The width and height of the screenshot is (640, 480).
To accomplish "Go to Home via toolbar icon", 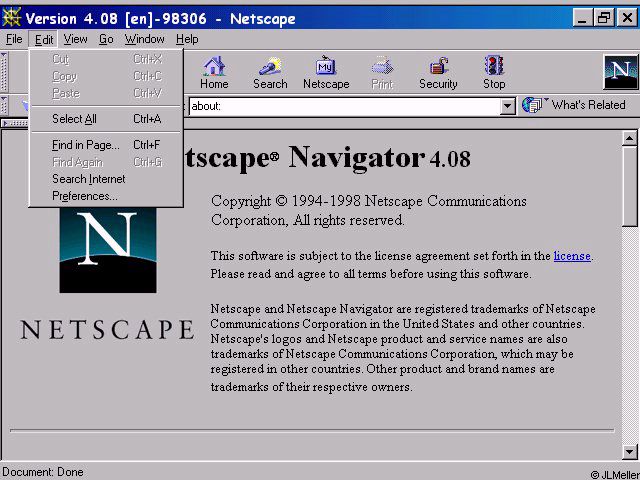I will click(214, 73).
